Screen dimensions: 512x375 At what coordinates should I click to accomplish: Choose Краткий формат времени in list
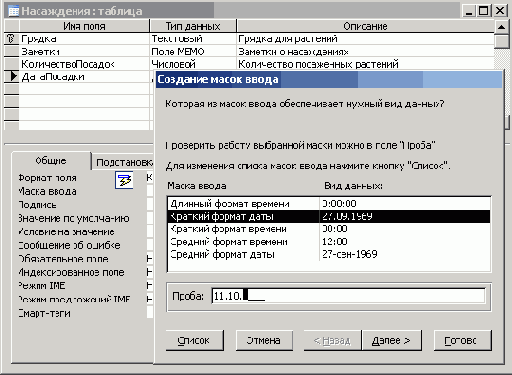pyautogui.click(x=329, y=229)
